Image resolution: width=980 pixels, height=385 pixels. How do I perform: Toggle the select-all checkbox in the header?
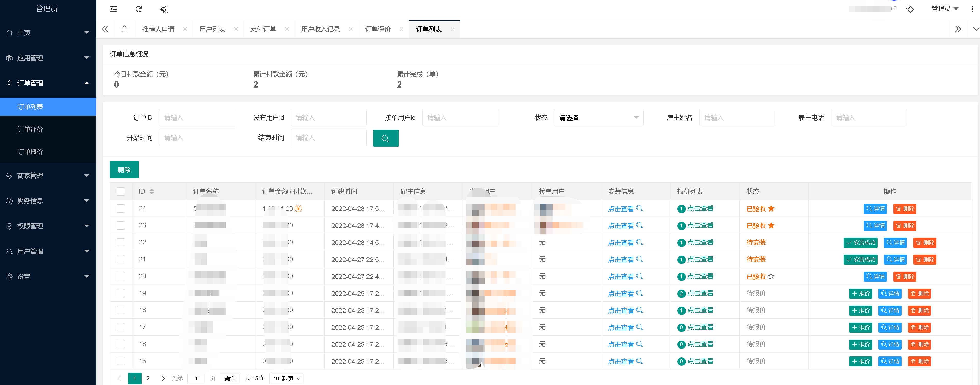[121, 191]
